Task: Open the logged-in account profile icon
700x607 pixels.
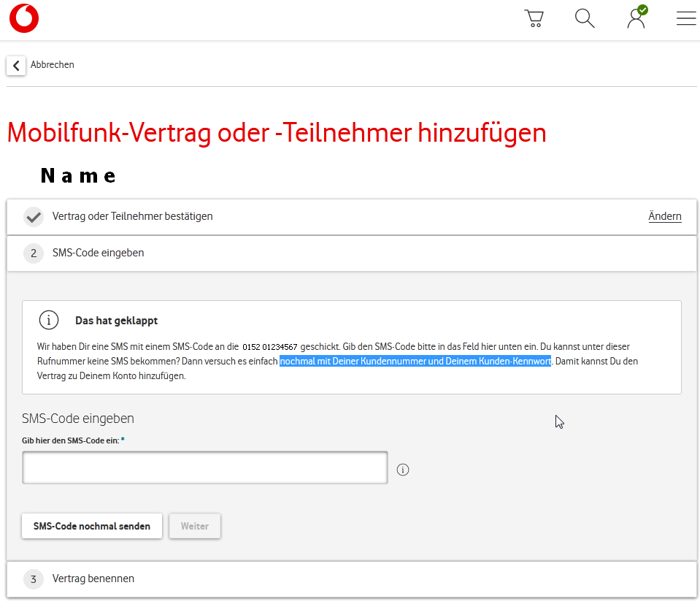Action: [634, 18]
